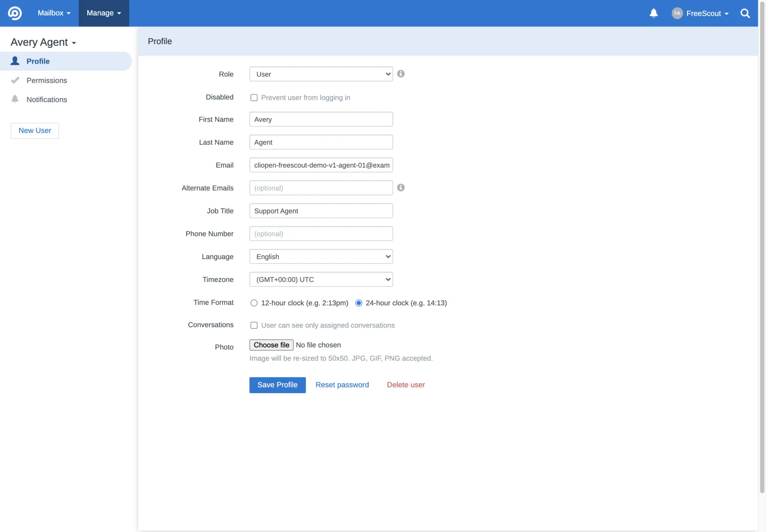The width and height of the screenshot is (766, 532).
Task: Go to the Profile section
Action: click(x=66, y=61)
